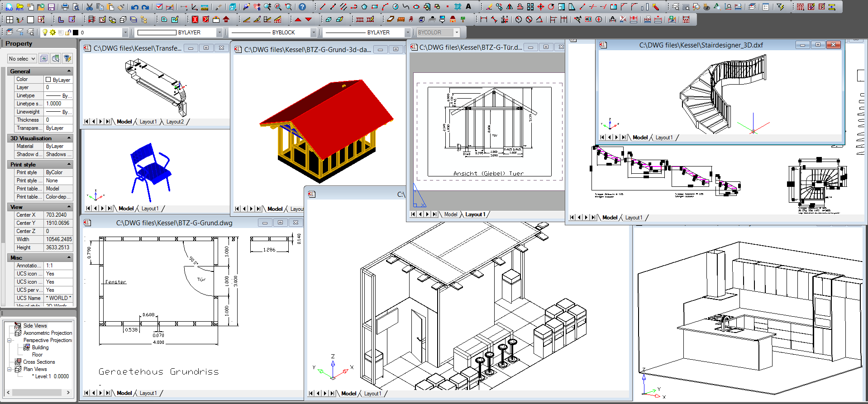Click the Mirror tool icon
The width and height of the screenshot is (868, 404).
click(510, 7)
